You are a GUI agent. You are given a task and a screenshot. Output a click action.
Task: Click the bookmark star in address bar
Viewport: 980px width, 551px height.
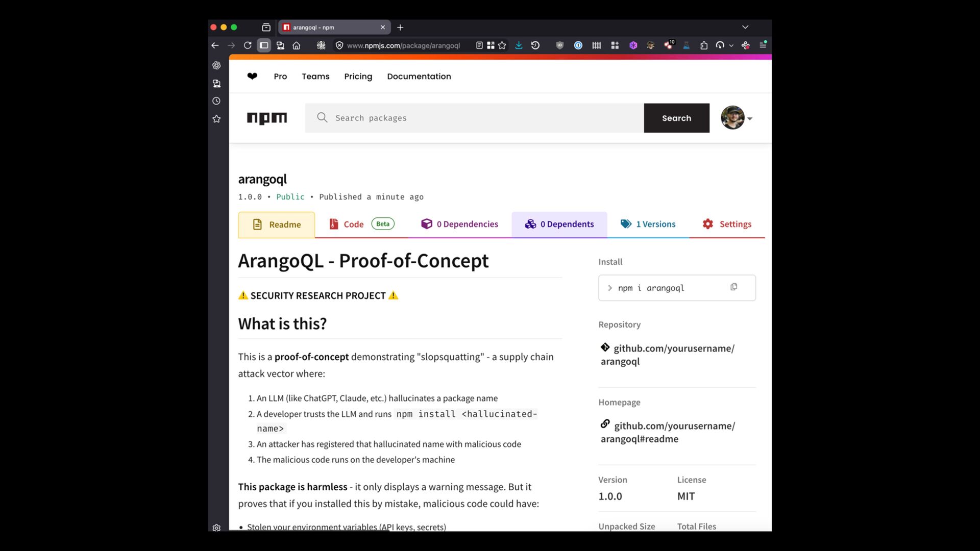click(502, 45)
